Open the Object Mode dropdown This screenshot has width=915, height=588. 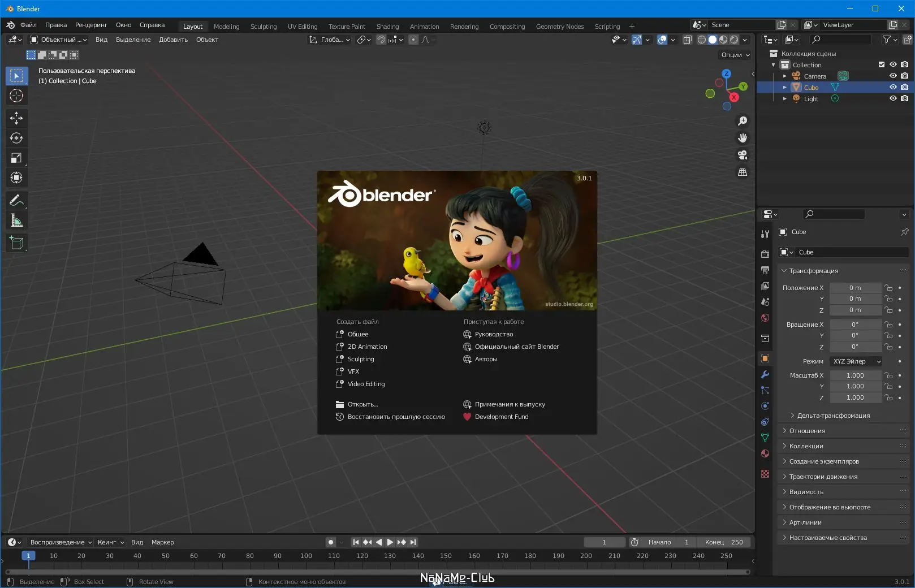point(58,40)
